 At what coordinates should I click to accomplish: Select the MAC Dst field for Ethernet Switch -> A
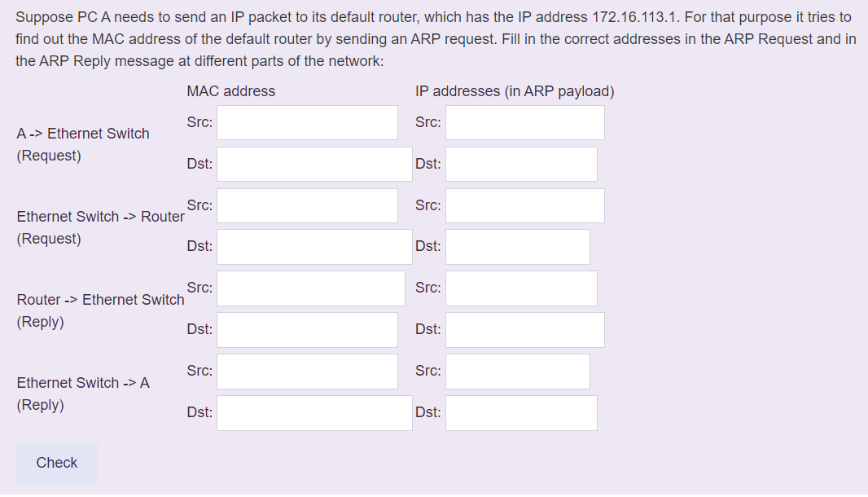[x=313, y=412]
